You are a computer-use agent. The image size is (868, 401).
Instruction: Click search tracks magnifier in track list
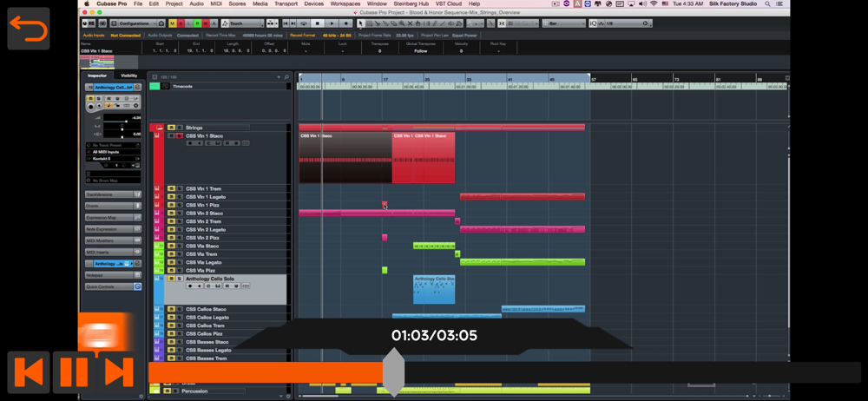286,77
